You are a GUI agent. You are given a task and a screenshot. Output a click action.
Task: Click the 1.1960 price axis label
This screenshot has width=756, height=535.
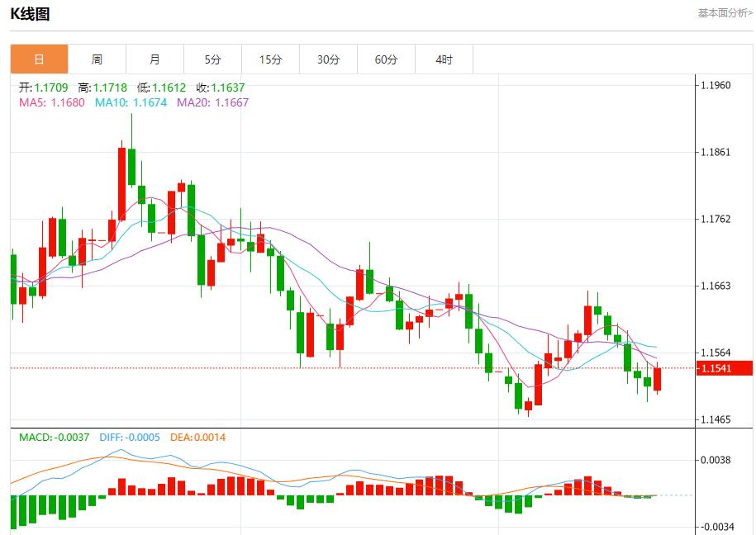click(715, 85)
